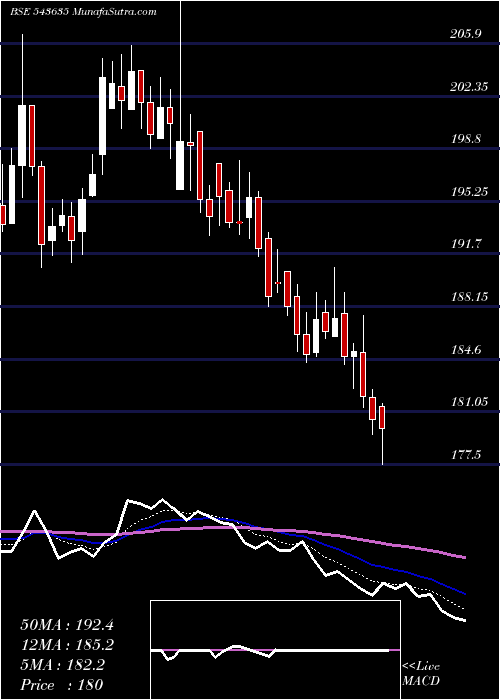
Task: Click the 177.5 price level label
Action: [466, 455]
